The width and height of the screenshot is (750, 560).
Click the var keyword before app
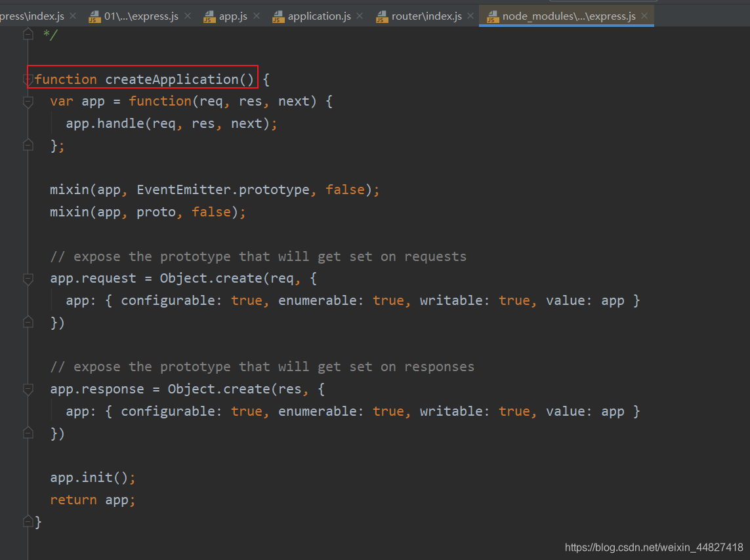tap(62, 101)
